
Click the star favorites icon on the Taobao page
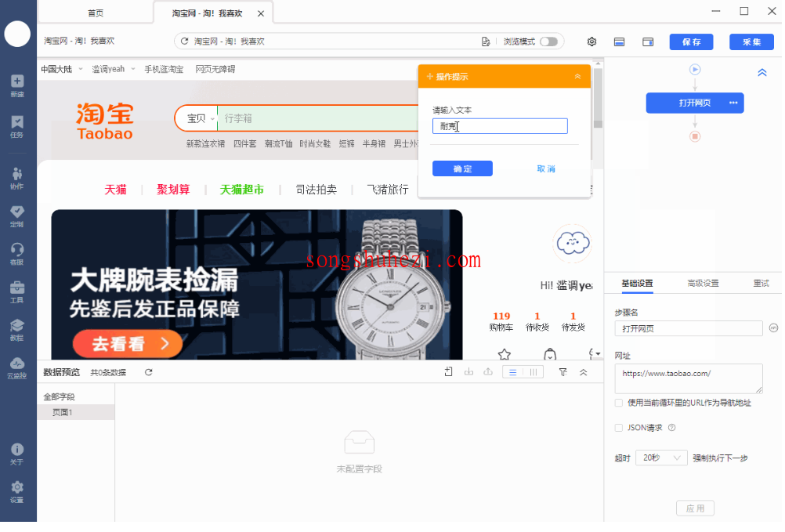coord(505,354)
